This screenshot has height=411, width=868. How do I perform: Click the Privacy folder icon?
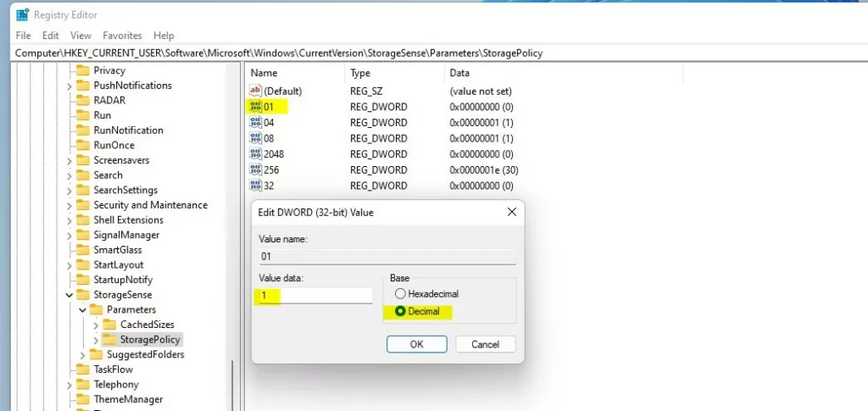click(x=83, y=70)
